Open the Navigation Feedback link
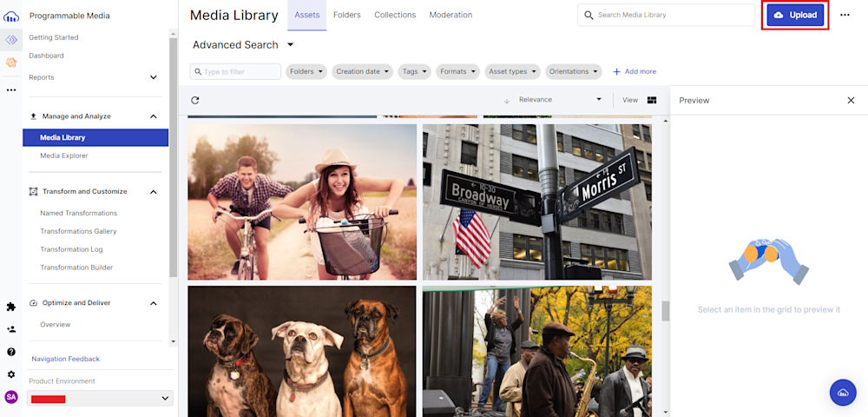The width and height of the screenshot is (868, 417). [65, 359]
